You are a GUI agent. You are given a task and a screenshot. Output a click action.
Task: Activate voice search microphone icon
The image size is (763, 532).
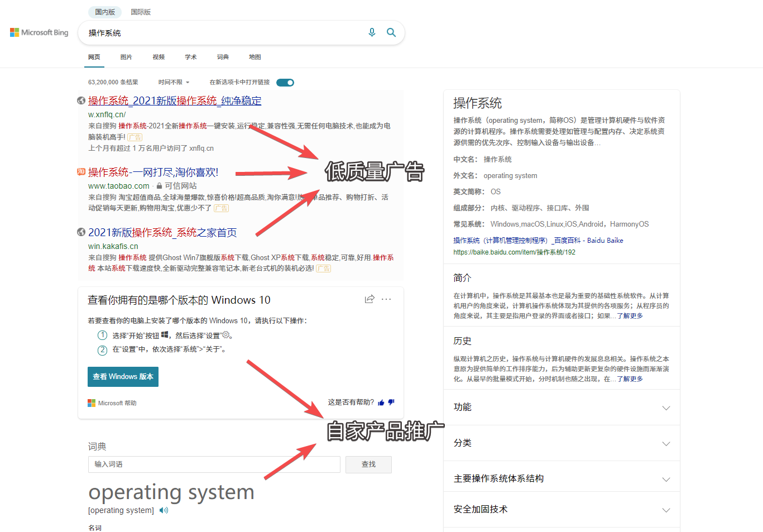372,32
